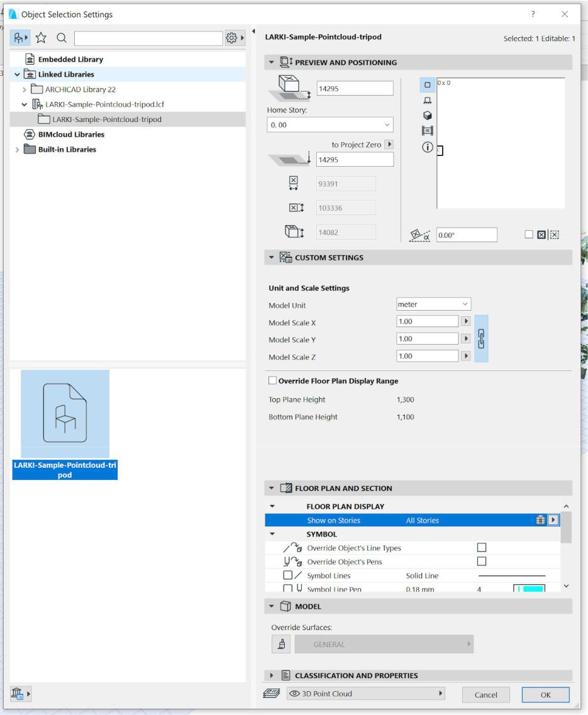Click the cyan Symbol Line Pen swatch

point(529,588)
